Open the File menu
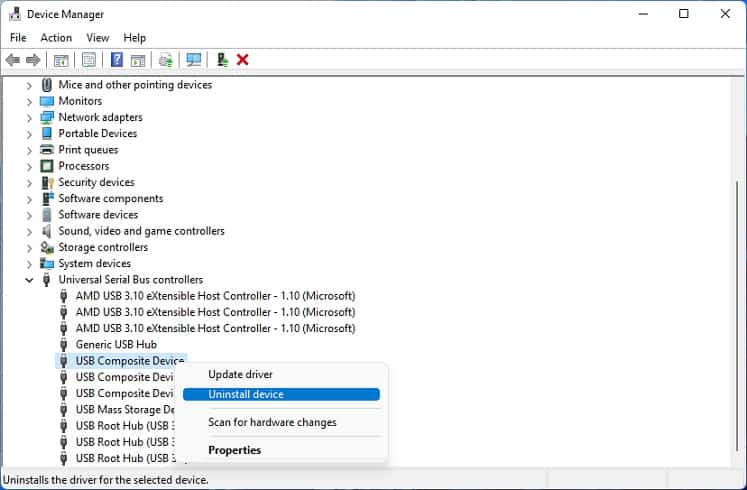The height and width of the screenshot is (490, 747). coord(18,38)
